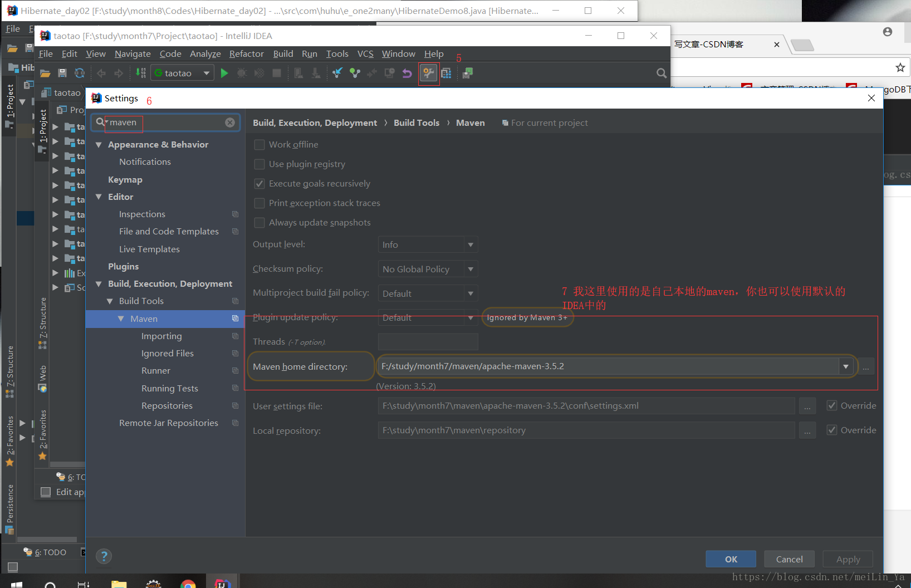Viewport: 911px width, 588px height.
Task: Click IntelliJ IDEA icon on Windows taskbar
Action: 222,583
